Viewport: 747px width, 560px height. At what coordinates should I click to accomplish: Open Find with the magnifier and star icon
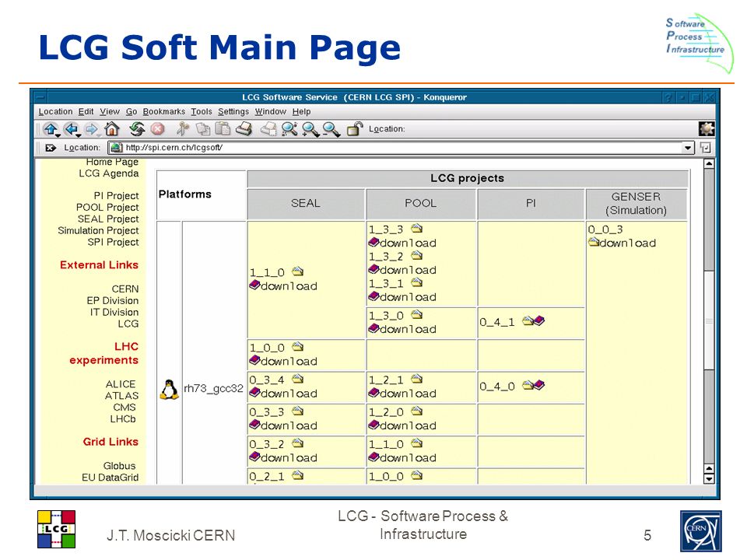click(x=289, y=129)
